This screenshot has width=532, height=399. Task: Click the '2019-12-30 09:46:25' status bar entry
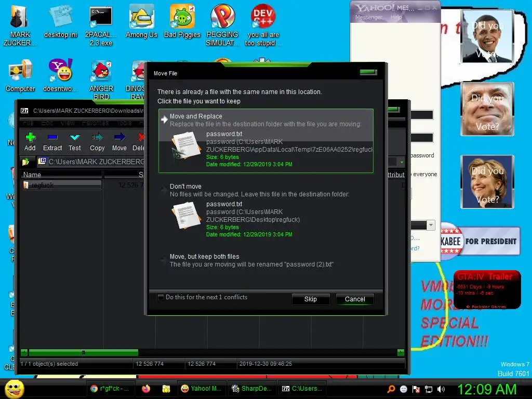(265, 364)
